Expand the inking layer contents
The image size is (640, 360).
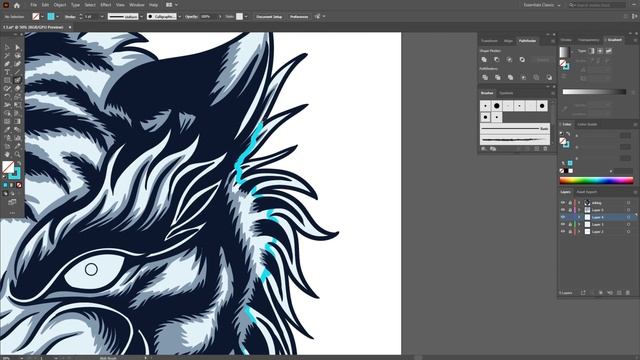[579, 202]
